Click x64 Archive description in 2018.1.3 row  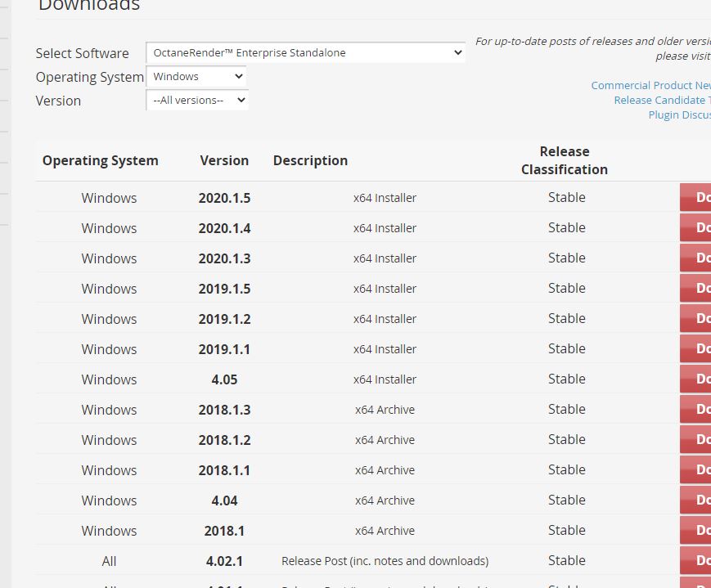pyautogui.click(x=385, y=410)
